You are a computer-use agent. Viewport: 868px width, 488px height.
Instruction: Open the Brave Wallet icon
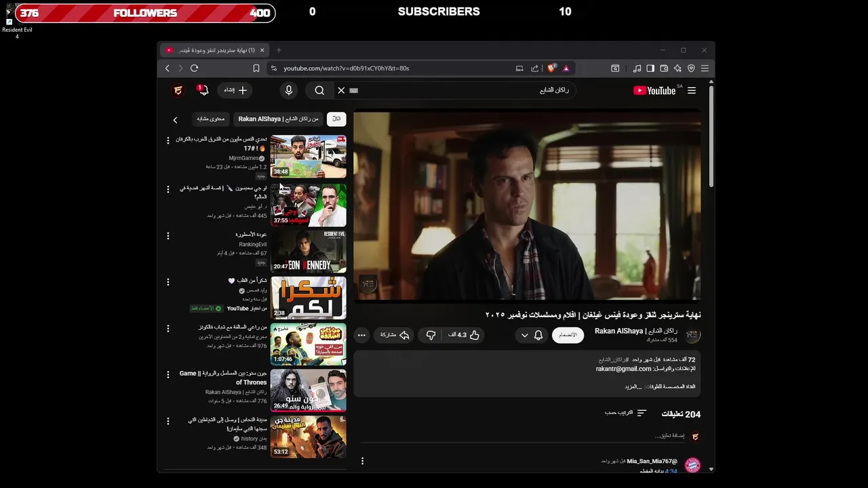pos(664,68)
